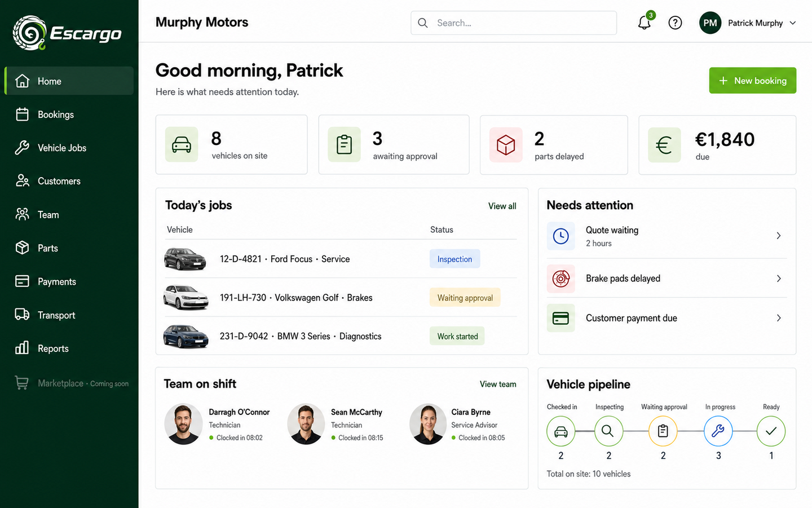This screenshot has width=812, height=508.
Task: Click the Waiting approval status badge
Action: pos(465,298)
